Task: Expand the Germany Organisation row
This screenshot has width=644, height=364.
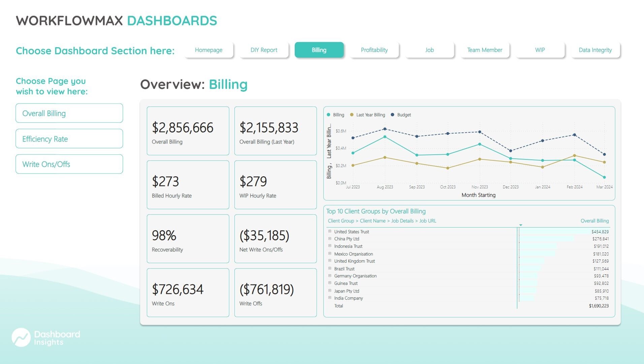Action: 330,276
